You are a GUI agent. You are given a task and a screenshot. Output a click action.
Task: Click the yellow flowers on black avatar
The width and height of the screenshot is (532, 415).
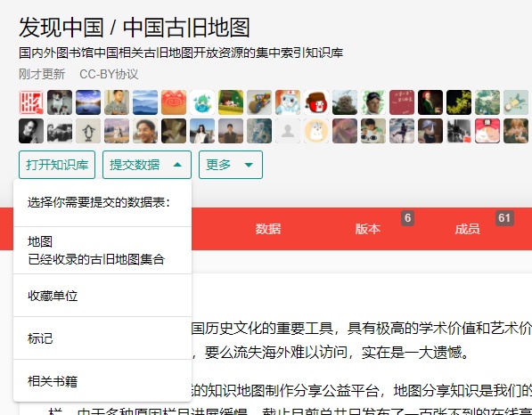pyautogui.click(x=458, y=102)
